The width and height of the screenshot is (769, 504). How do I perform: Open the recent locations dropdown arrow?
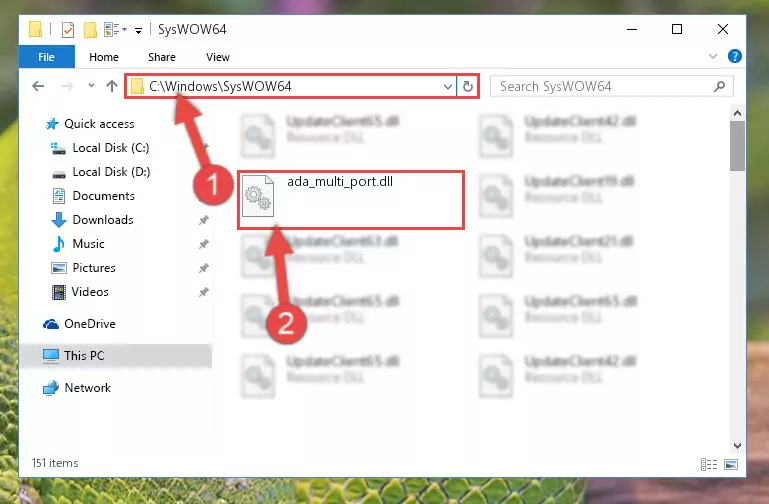[x=91, y=86]
